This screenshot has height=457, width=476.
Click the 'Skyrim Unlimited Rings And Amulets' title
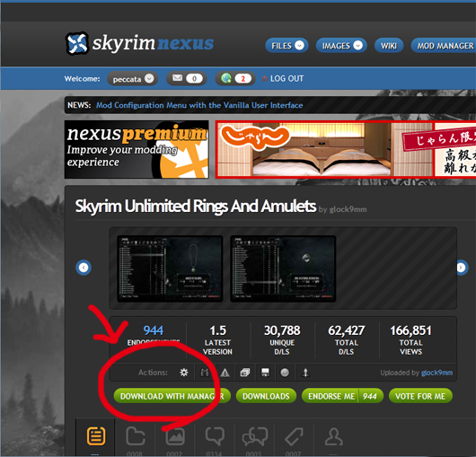pyautogui.click(x=196, y=206)
